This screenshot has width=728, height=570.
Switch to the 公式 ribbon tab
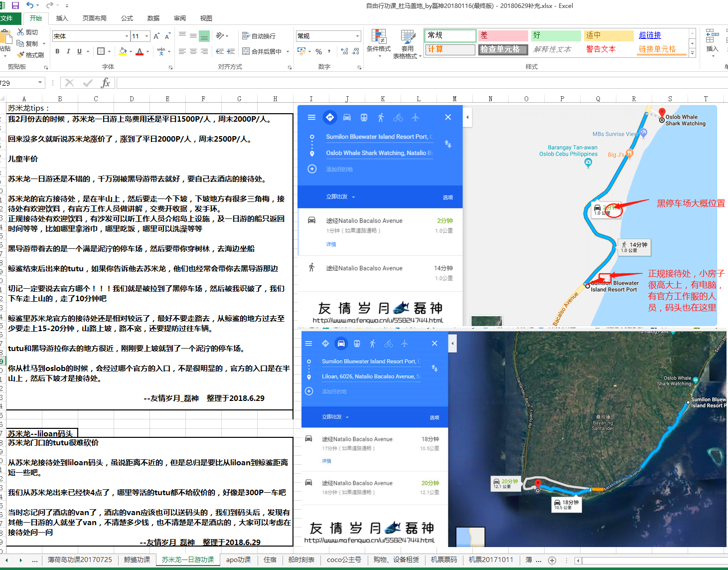pos(127,18)
